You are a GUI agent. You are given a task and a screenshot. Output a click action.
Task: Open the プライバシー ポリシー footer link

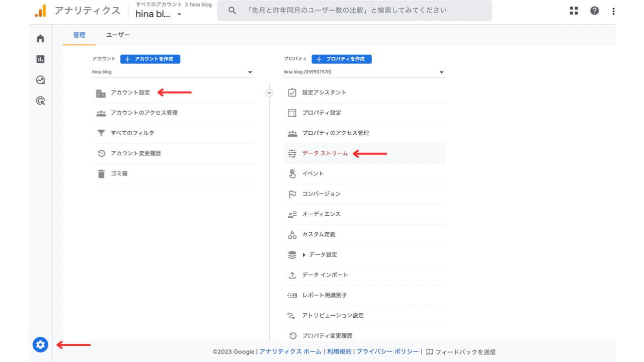pos(387,352)
